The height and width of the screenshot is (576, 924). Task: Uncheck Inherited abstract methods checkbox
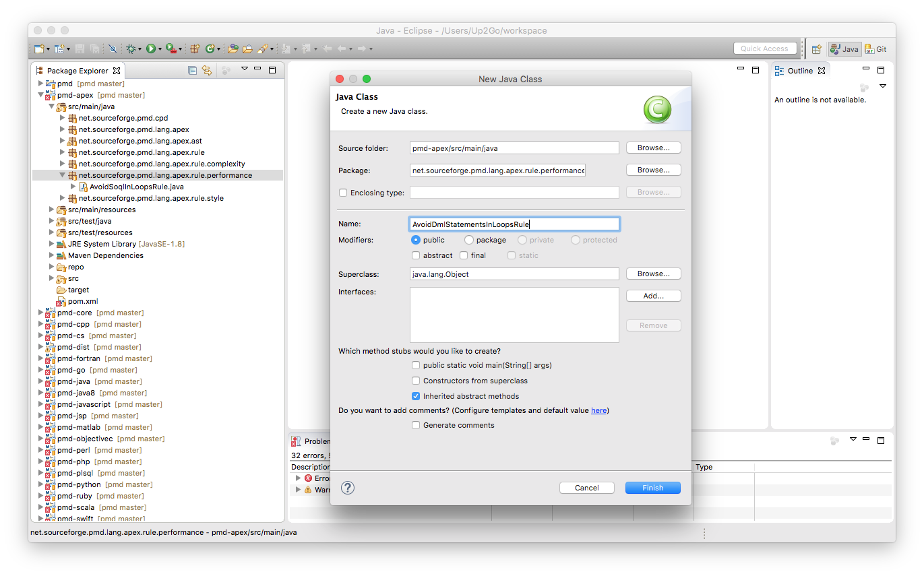click(416, 396)
